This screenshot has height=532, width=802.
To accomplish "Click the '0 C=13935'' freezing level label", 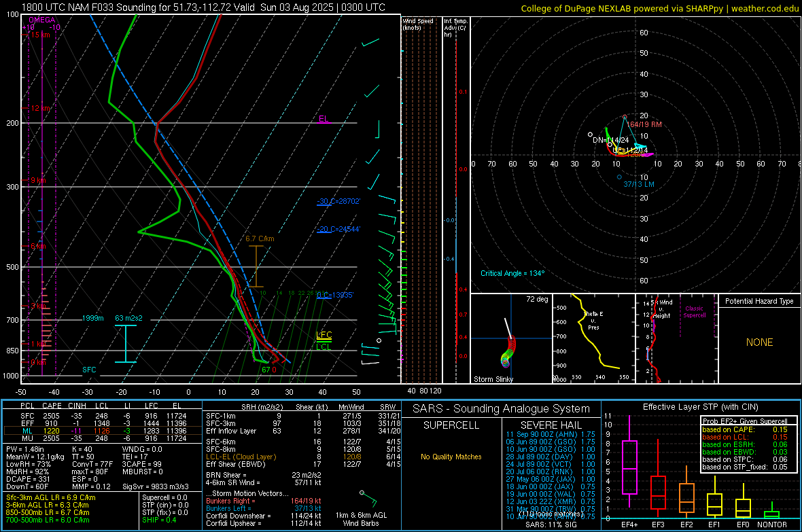I will click(335, 295).
